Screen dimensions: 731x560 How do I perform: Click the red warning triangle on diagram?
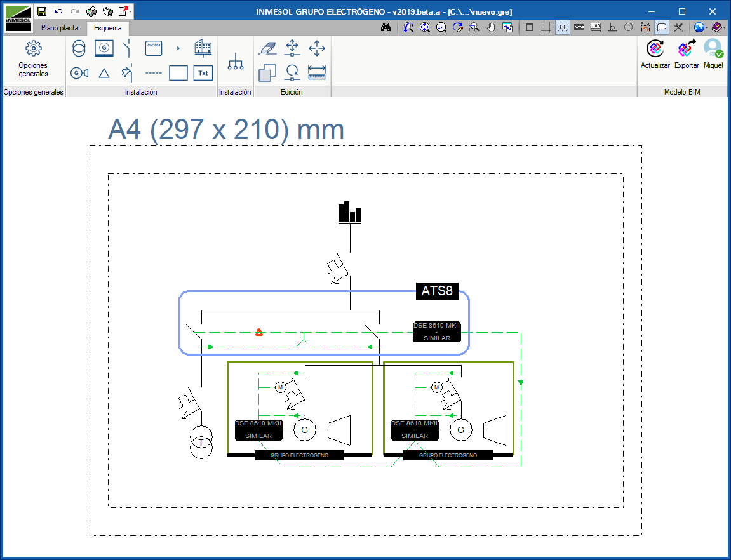(259, 332)
